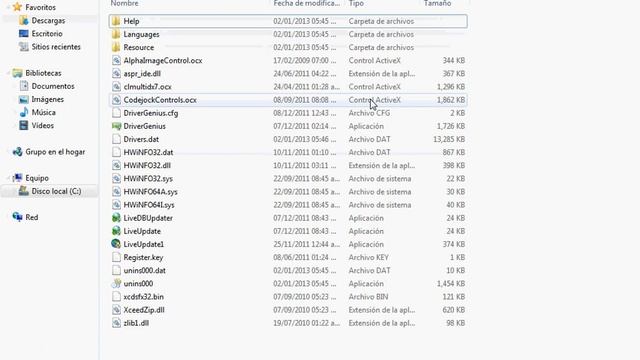Viewport: 640px width, 360px height.
Task: Select the XceedZip.dll file icon
Action: pos(116,310)
